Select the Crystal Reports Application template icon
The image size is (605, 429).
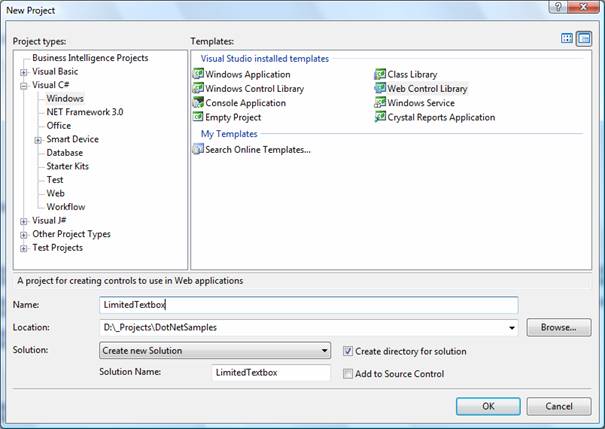[380, 117]
